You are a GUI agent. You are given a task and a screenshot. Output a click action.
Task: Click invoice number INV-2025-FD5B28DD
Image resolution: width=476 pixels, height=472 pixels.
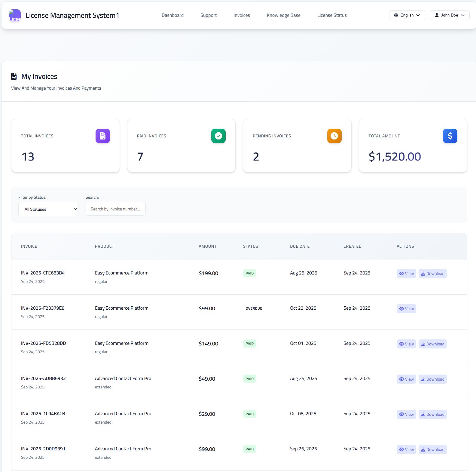point(44,343)
